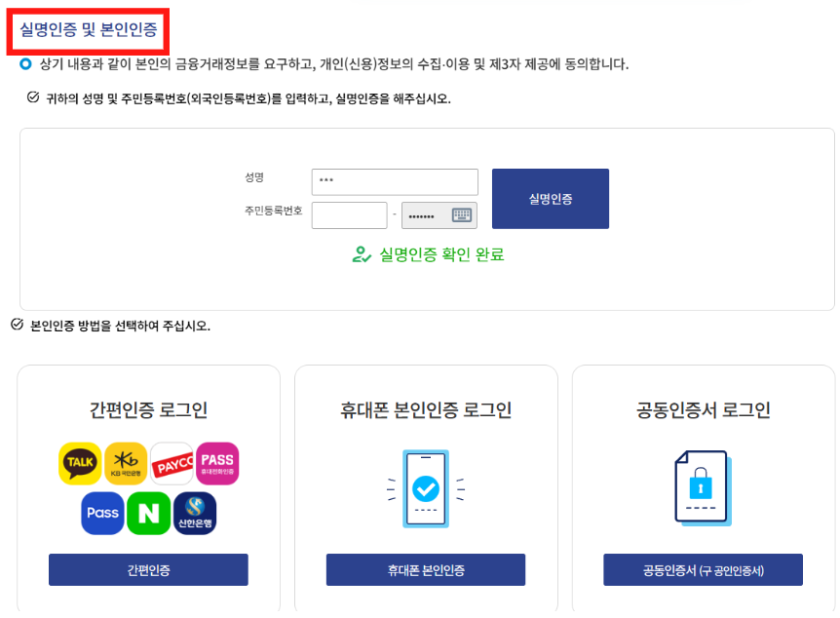Screen dimensions: 840x618
Task: Click the 공동인증서 (구 공인인증서) button
Action: coord(703,570)
